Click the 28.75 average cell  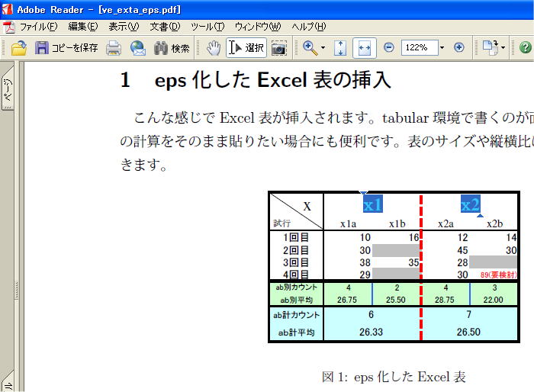[445, 300]
